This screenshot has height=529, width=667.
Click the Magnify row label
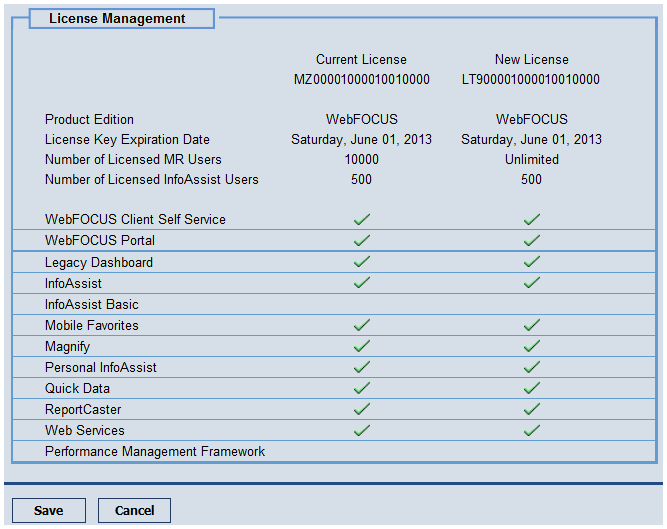pyautogui.click(x=67, y=347)
